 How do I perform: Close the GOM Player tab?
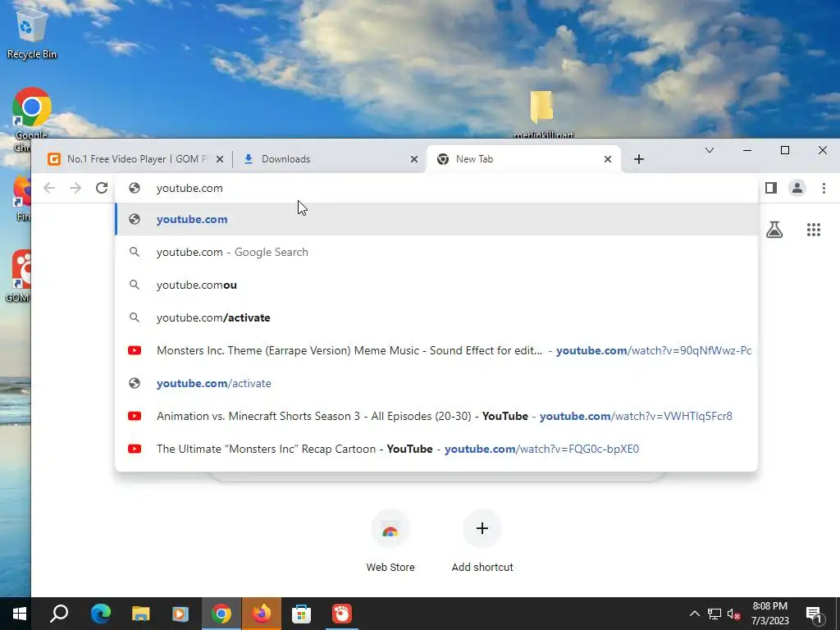click(220, 159)
